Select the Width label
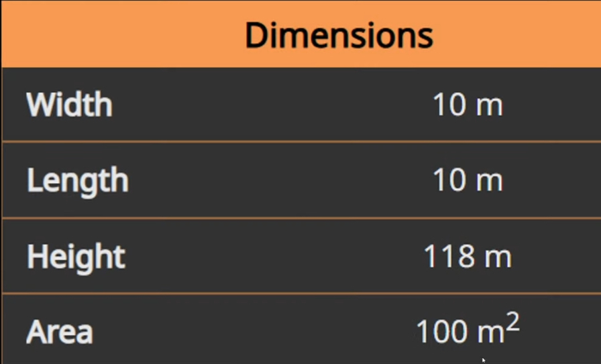This screenshot has height=364, width=601. 69,105
